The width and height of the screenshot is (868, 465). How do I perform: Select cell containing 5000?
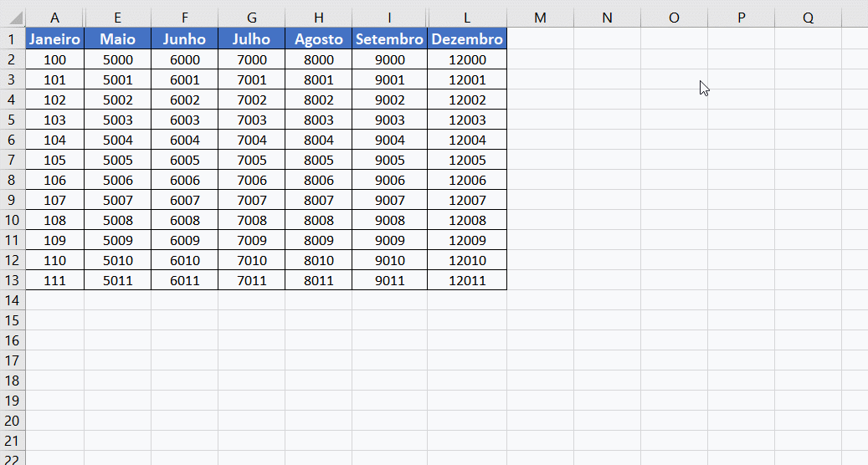tap(117, 59)
